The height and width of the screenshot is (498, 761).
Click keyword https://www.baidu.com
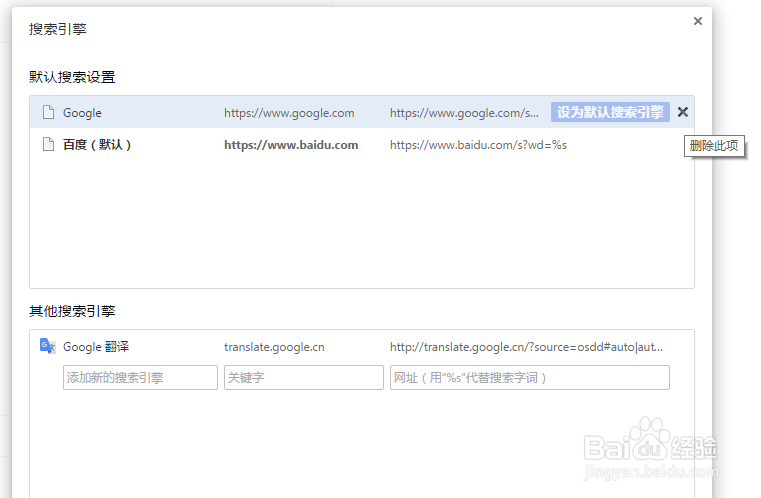[291, 145]
